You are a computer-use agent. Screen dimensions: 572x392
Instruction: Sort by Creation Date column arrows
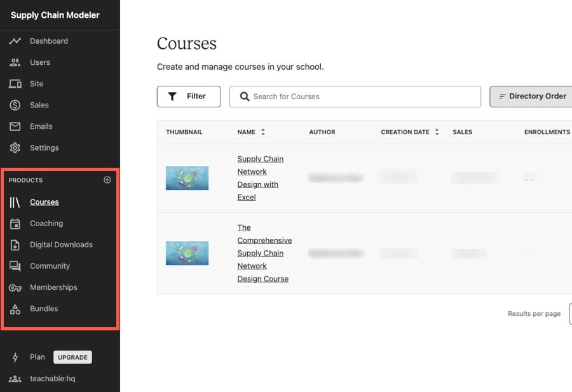click(x=437, y=132)
